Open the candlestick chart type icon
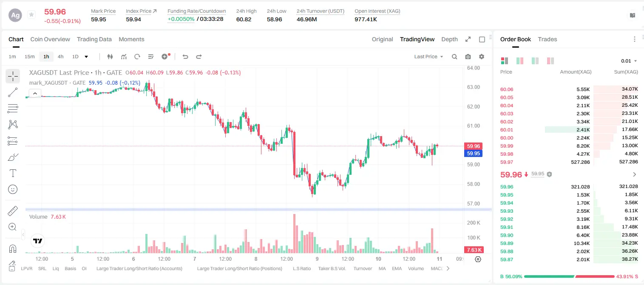This screenshot has width=644, height=285. click(110, 57)
